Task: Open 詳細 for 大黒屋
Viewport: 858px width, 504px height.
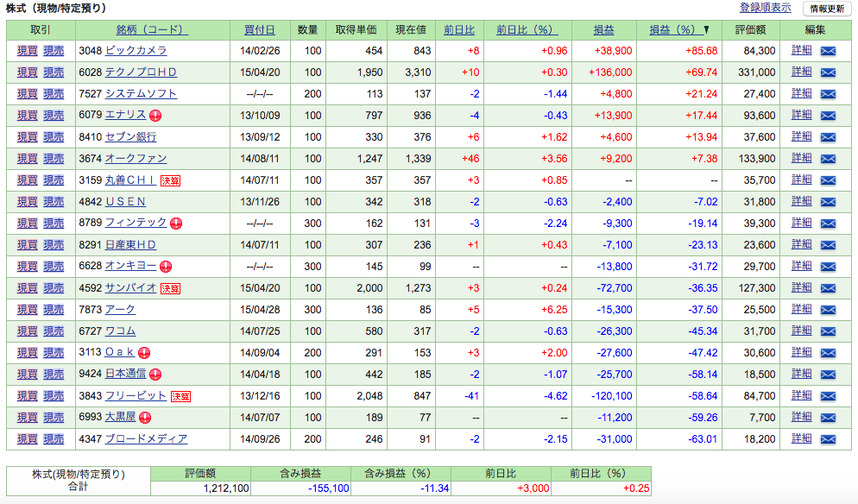Action: [x=802, y=417]
